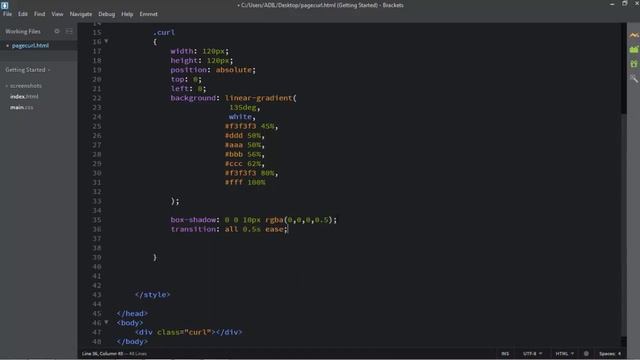Open main.css in the project tree
The image size is (640, 360).
22,107
